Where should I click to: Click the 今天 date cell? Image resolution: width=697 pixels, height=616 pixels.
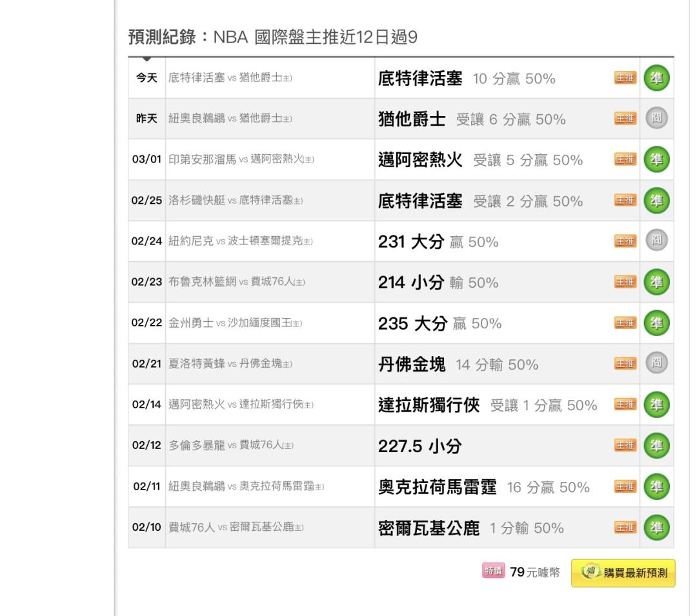(146, 78)
